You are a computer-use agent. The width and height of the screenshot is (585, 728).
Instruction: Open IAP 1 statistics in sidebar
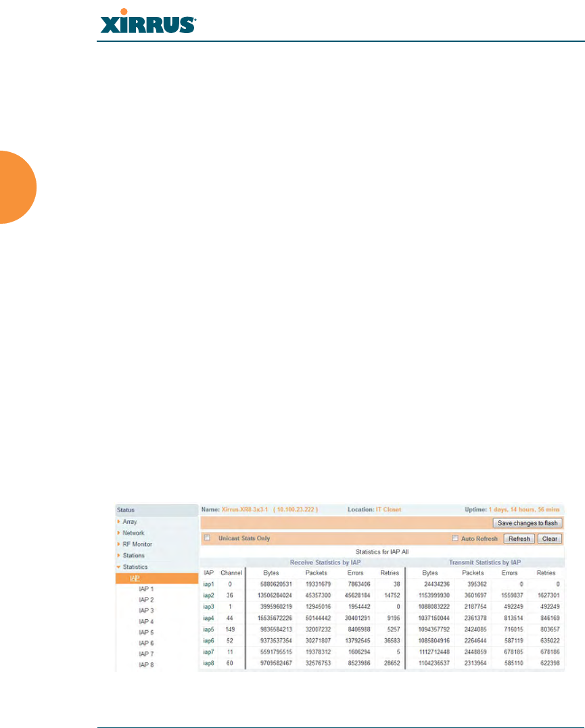point(146,589)
